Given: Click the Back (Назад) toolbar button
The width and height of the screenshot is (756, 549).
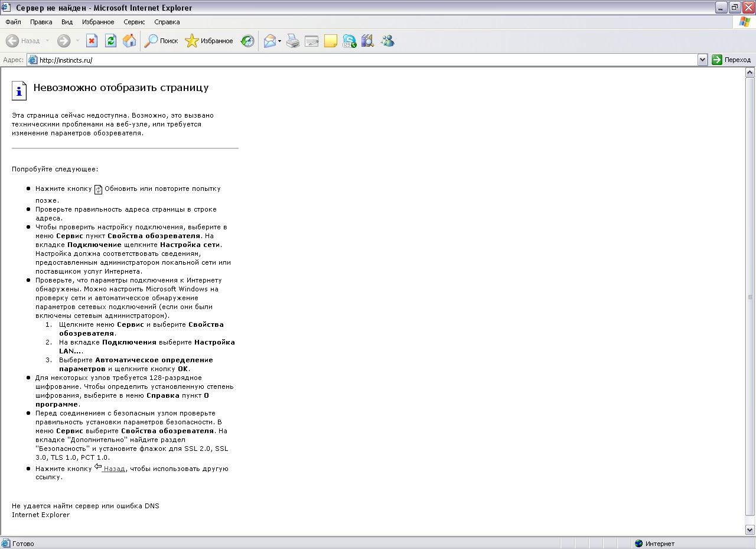Looking at the screenshot, I should pyautogui.click(x=24, y=41).
